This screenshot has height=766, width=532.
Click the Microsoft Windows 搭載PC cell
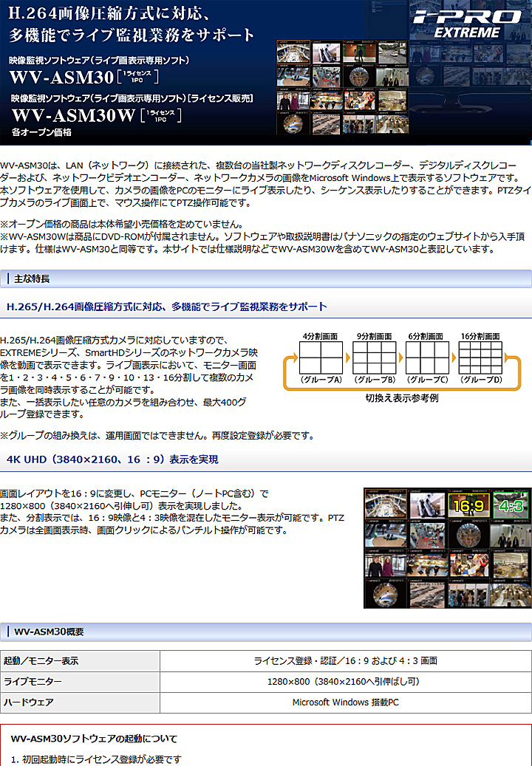coord(345,702)
